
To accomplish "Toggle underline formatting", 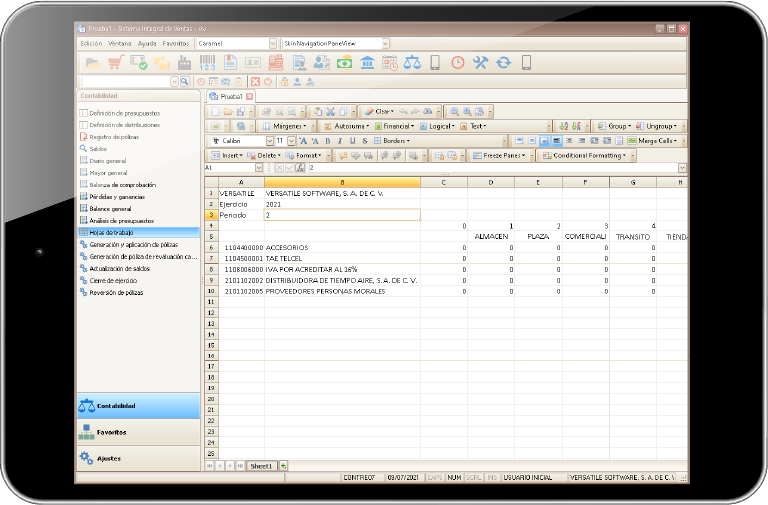I will point(352,141).
